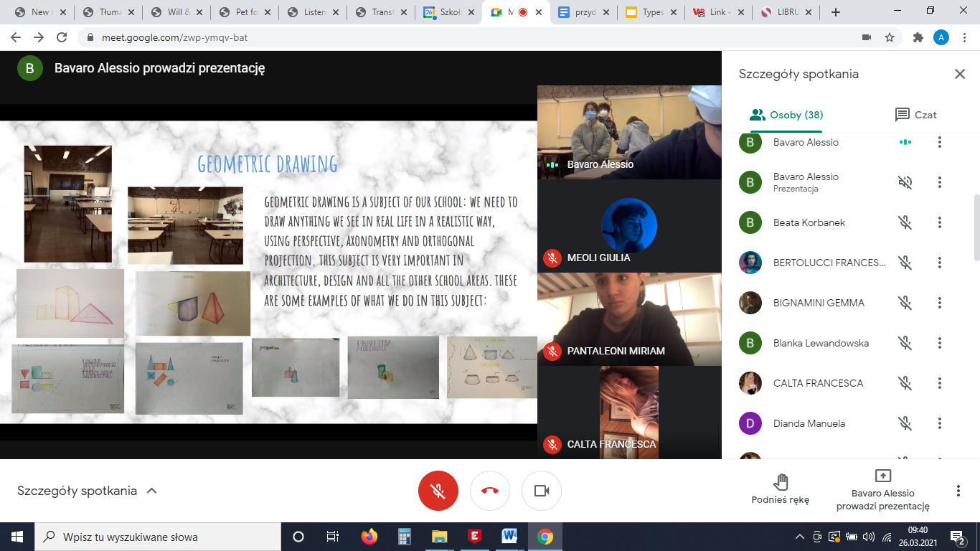
Task: Bookmark this page with the star icon
Action: [x=890, y=37]
